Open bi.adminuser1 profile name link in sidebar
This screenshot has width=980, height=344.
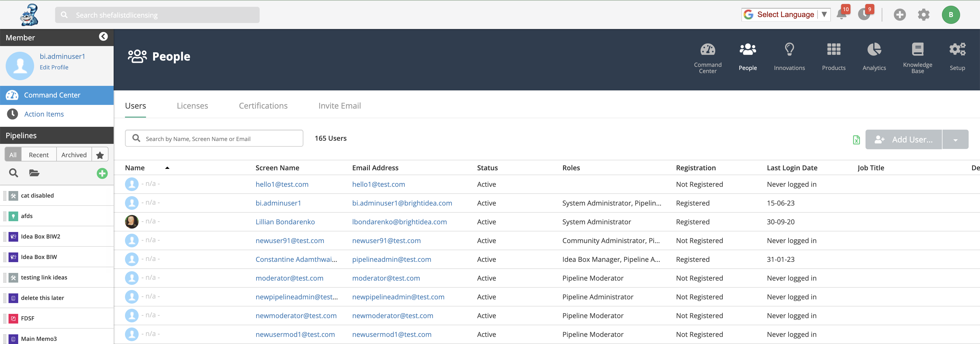coord(62,56)
